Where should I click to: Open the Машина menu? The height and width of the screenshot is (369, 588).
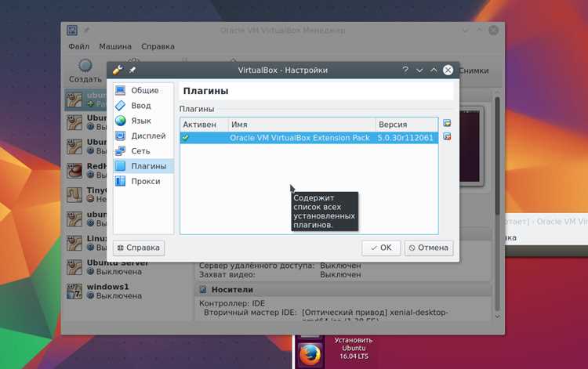click(x=115, y=46)
